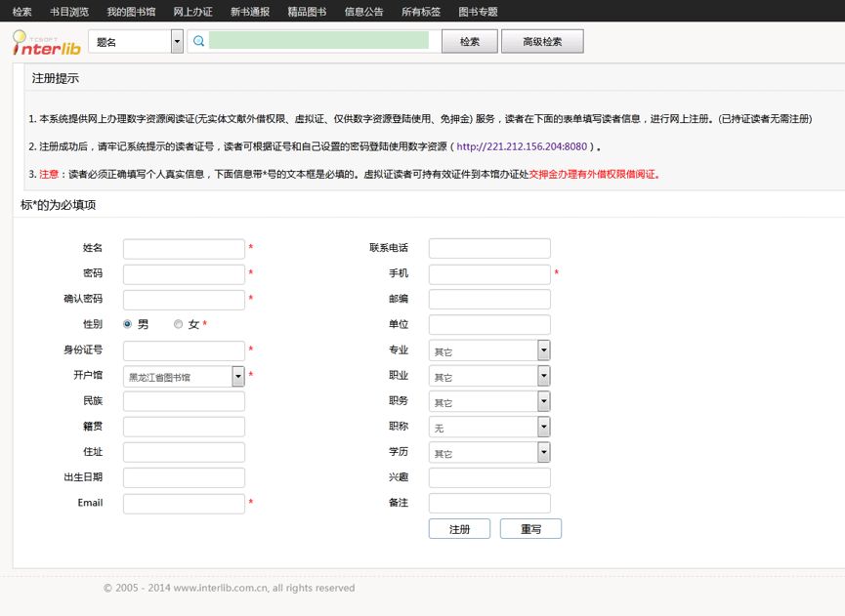This screenshot has height=616, width=845.
Task: Click the 单位 input field
Action: click(x=489, y=325)
